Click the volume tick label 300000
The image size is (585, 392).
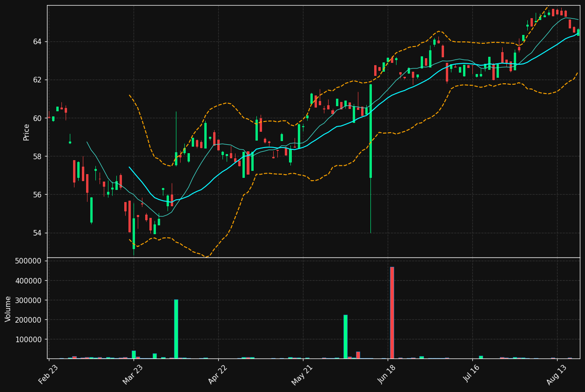point(29,300)
